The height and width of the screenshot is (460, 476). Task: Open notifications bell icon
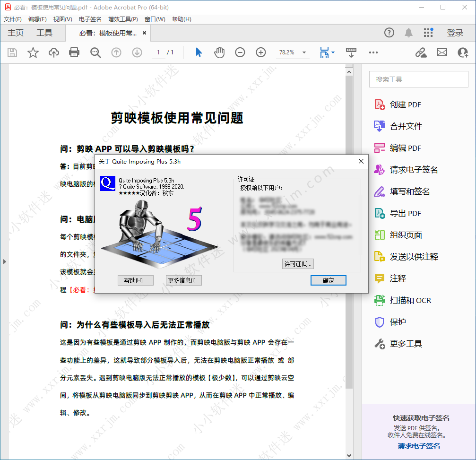[x=408, y=33]
